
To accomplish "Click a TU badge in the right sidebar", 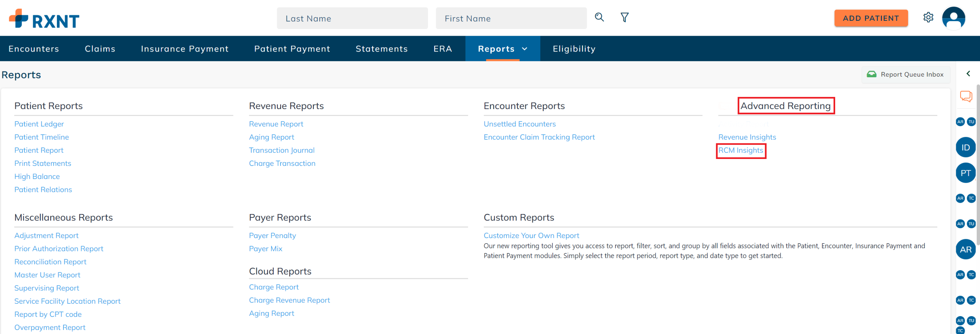I will [971, 122].
